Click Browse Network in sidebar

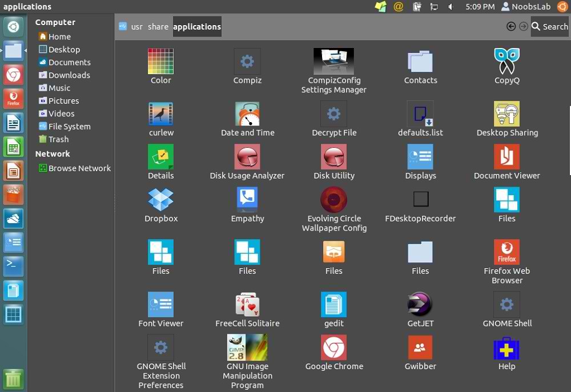click(75, 168)
